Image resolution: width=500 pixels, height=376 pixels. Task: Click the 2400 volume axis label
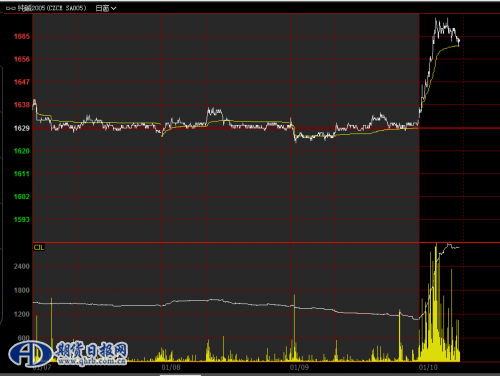(x=22, y=266)
